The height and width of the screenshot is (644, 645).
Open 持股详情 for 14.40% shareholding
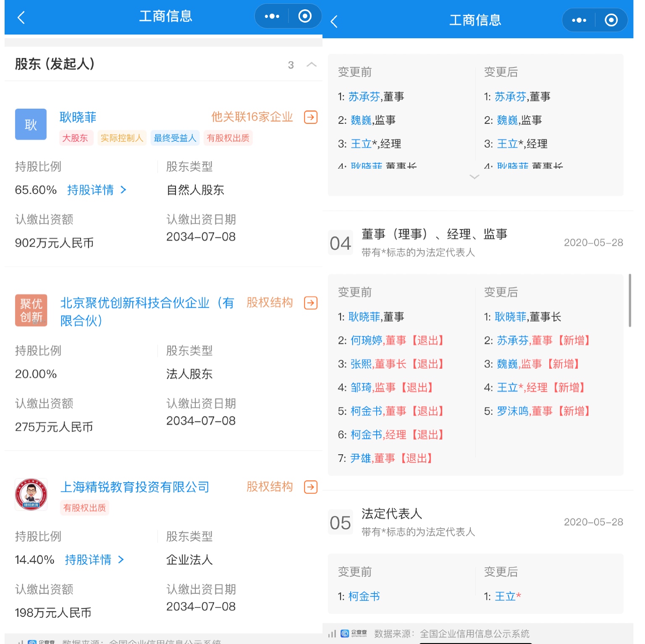[x=94, y=560]
